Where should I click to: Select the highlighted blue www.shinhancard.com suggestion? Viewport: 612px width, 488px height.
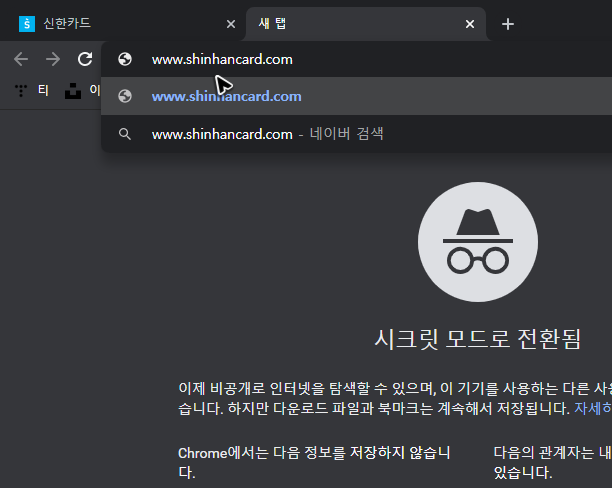(357, 96)
